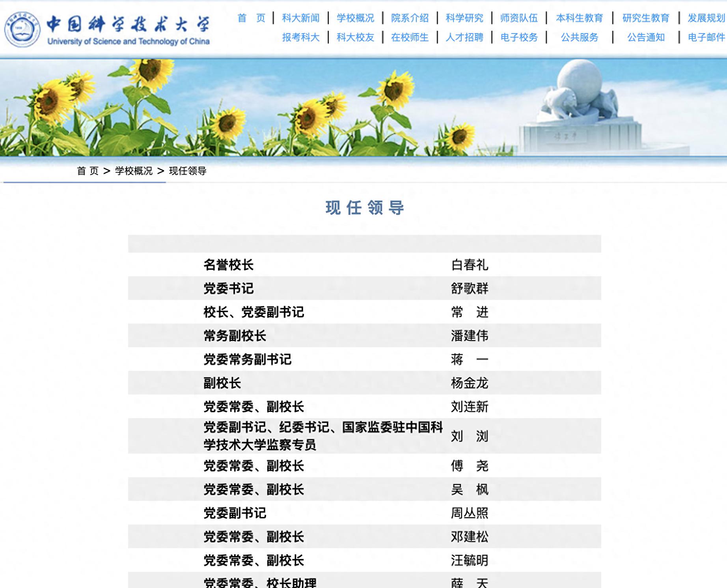
Task: Open 科大新闻 in the top navigation
Action: (301, 18)
